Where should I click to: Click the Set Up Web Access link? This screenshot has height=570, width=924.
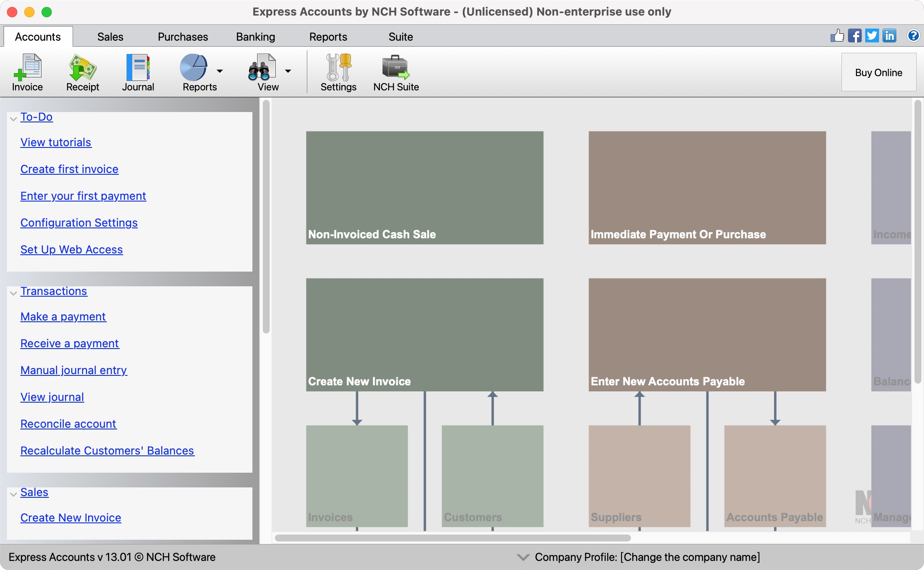coord(71,250)
